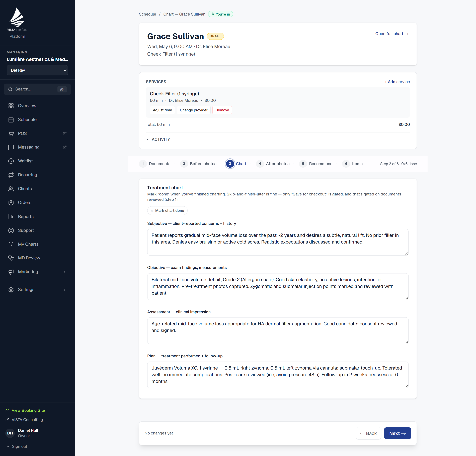Click the DH user avatar
The image size is (476, 456).
pyautogui.click(x=10, y=433)
